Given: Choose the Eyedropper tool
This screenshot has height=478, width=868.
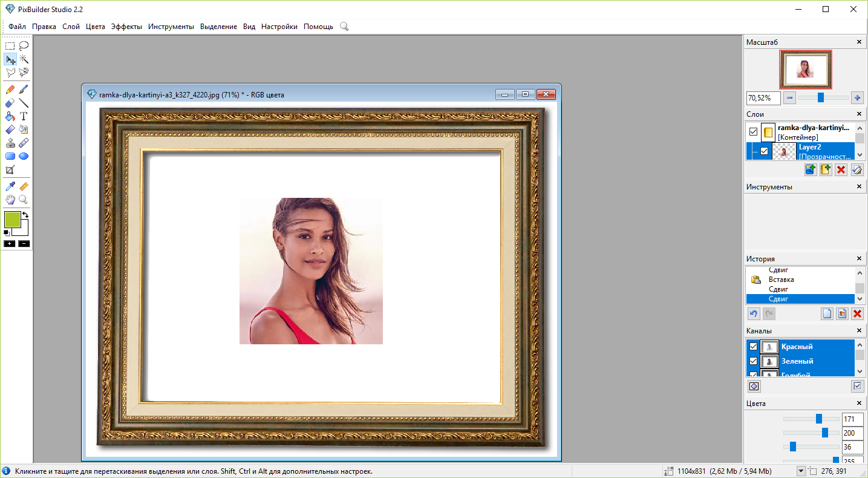Looking at the screenshot, I should [x=10, y=186].
